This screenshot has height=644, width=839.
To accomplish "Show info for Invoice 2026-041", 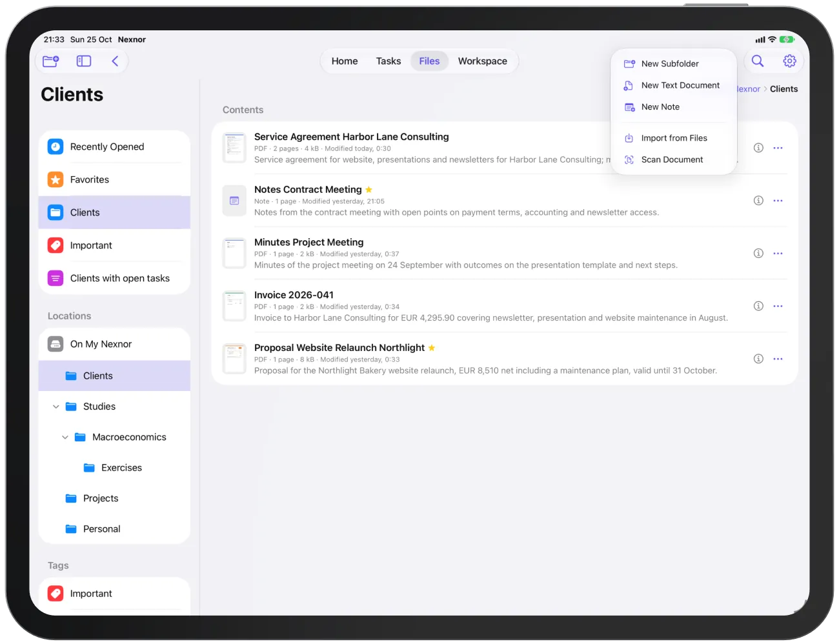I will click(758, 306).
